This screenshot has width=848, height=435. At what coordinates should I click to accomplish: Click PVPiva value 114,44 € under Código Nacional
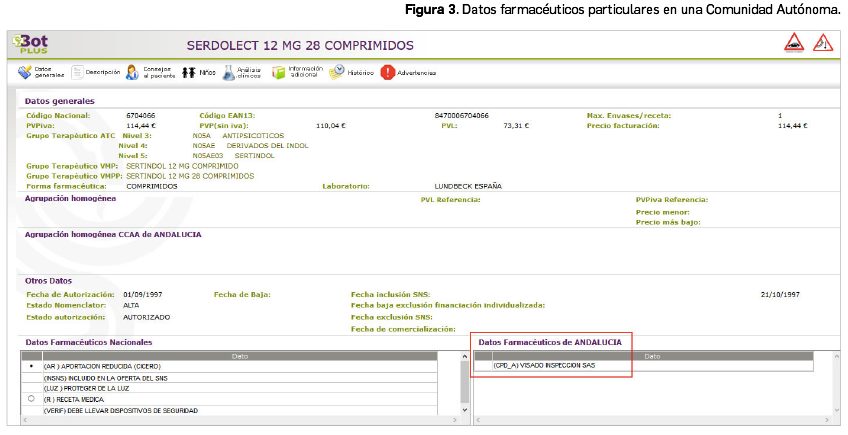coord(141,126)
